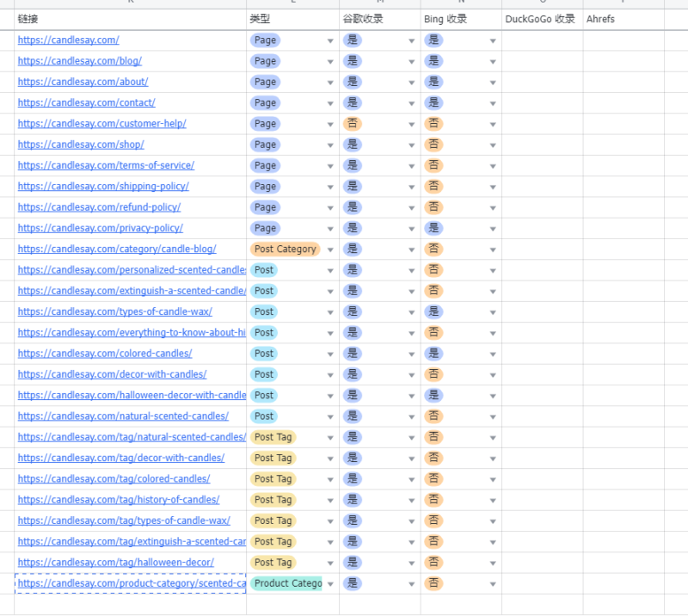Viewport: 688px width, 616px height.
Task: Click the types-of-candle-wax post link
Action: [114, 311]
